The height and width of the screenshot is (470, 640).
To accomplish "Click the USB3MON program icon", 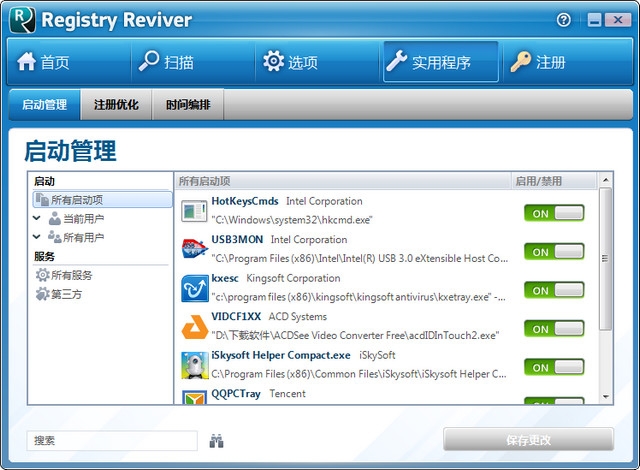I will click(195, 249).
